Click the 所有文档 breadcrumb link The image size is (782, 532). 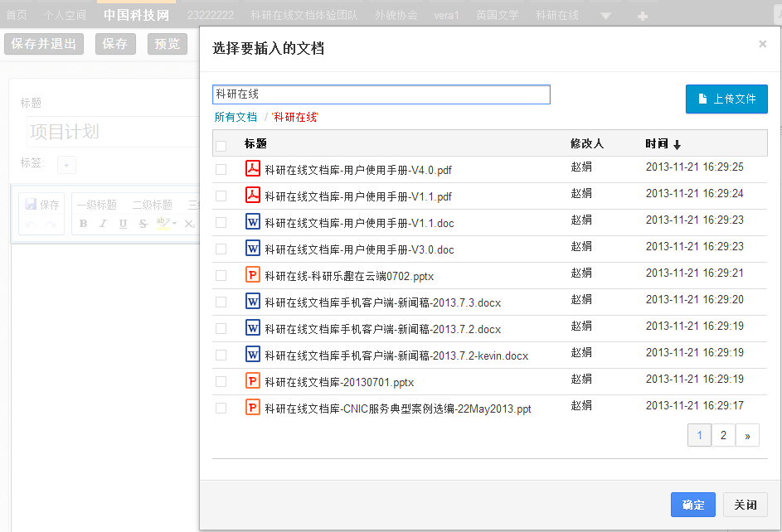point(236,118)
